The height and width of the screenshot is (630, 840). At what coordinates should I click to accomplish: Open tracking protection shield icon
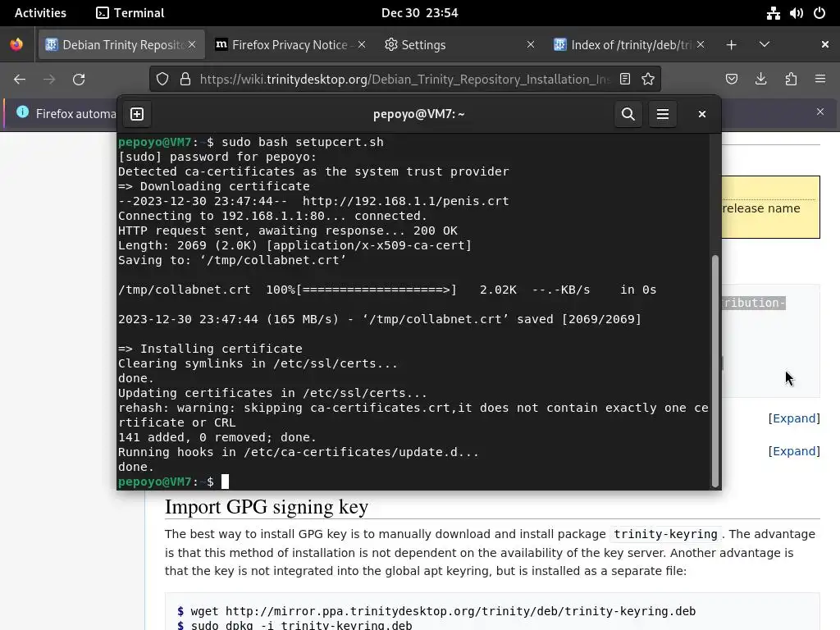click(x=162, y=80)
